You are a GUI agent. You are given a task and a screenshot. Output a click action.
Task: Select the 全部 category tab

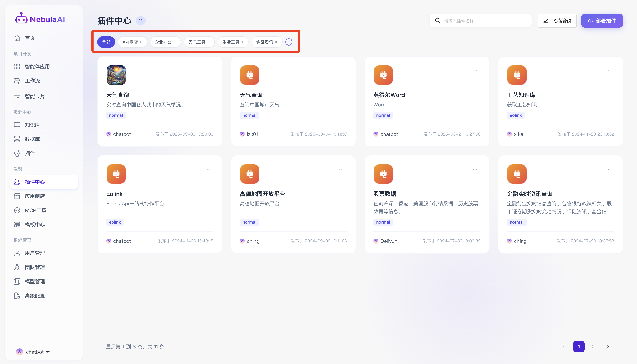point(106,42)
